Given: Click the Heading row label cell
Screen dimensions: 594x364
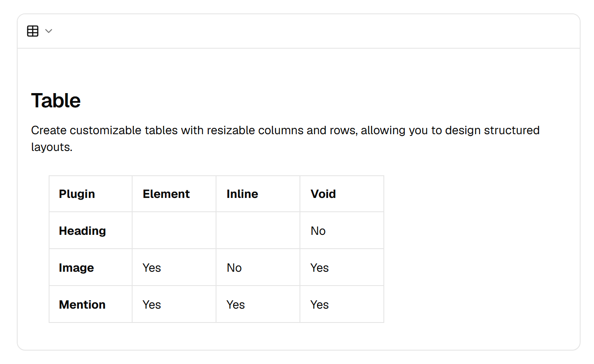Looking at the screenshot, I should [x=91, y=231].
